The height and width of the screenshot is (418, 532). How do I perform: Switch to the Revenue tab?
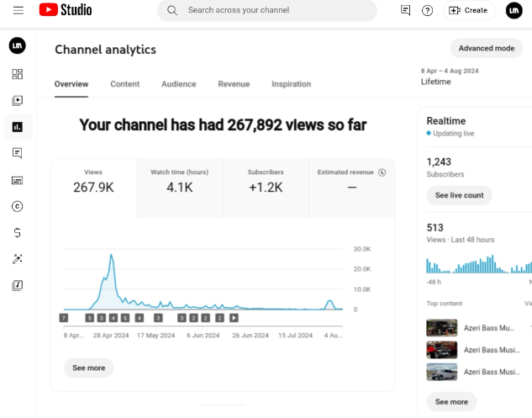point(234,84)
